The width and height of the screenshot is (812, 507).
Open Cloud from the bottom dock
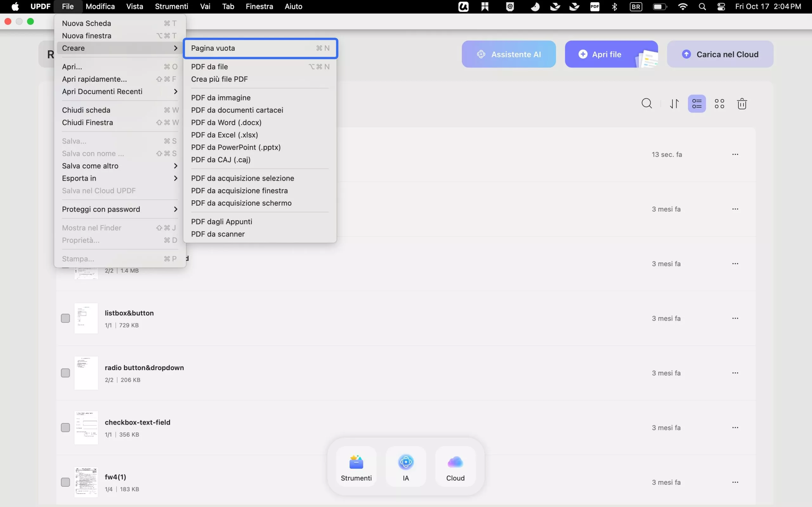coord(455,466)
